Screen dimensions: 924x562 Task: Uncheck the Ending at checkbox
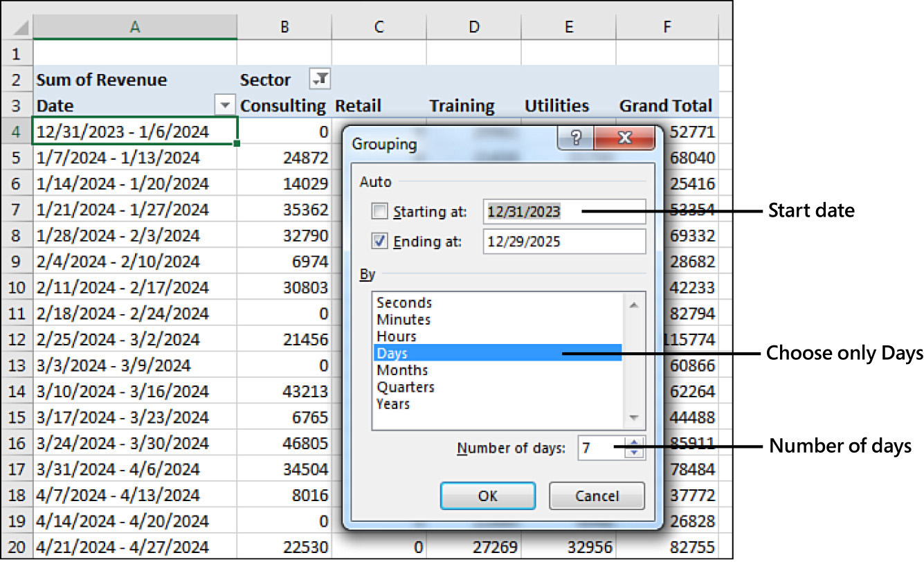click(380, 242)
